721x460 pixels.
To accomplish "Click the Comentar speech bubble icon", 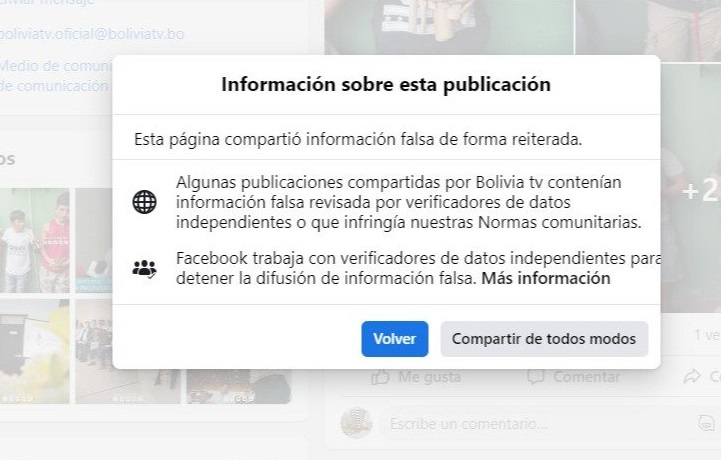I will [536, 377].
